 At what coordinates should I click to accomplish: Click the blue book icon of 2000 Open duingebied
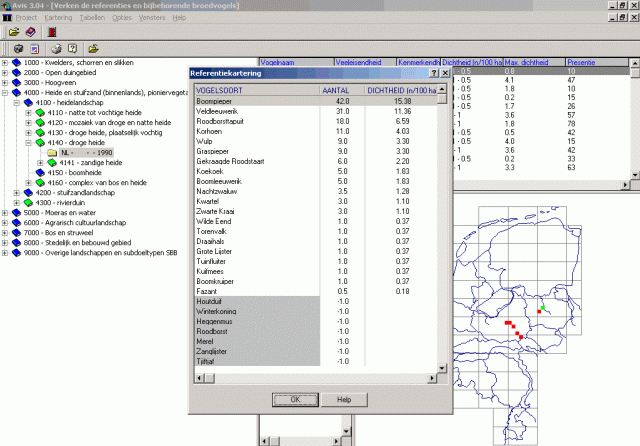coord(16,73)
